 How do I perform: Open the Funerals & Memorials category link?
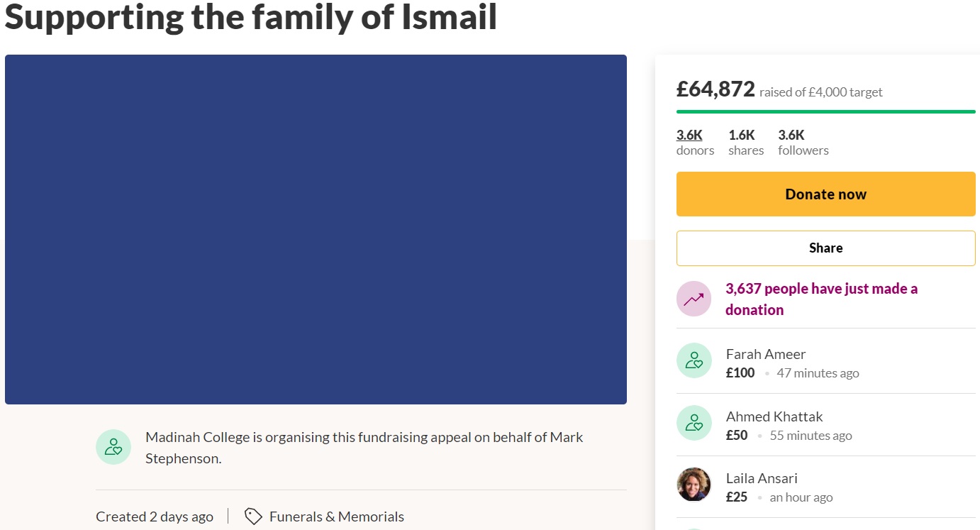[x=336, y=517]
